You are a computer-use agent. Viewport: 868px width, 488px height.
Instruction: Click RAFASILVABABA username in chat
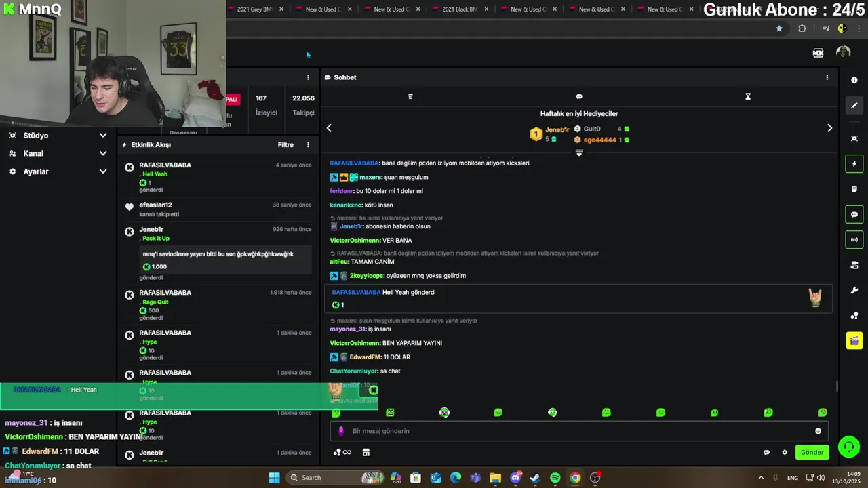point(354,163)
